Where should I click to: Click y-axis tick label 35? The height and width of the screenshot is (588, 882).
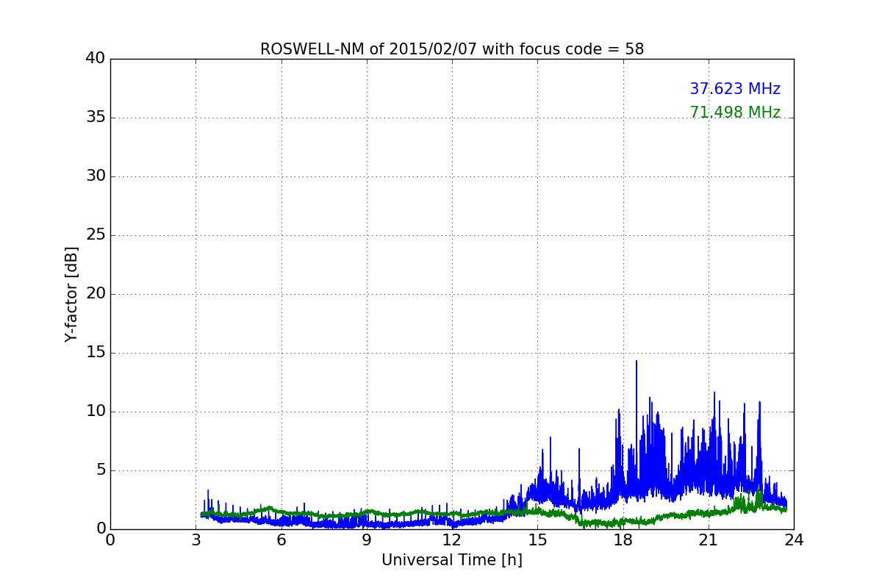96,118
